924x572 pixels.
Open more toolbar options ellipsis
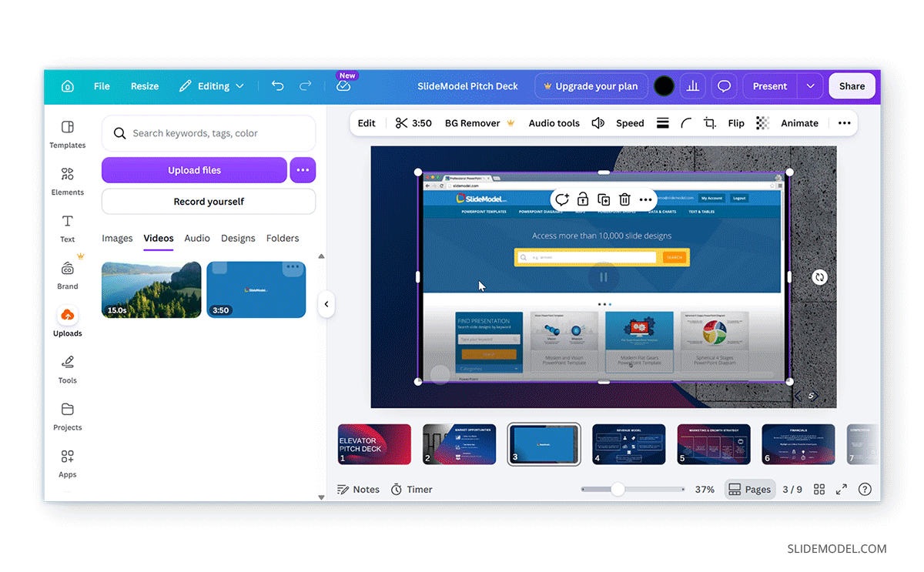tap(845, 123)
